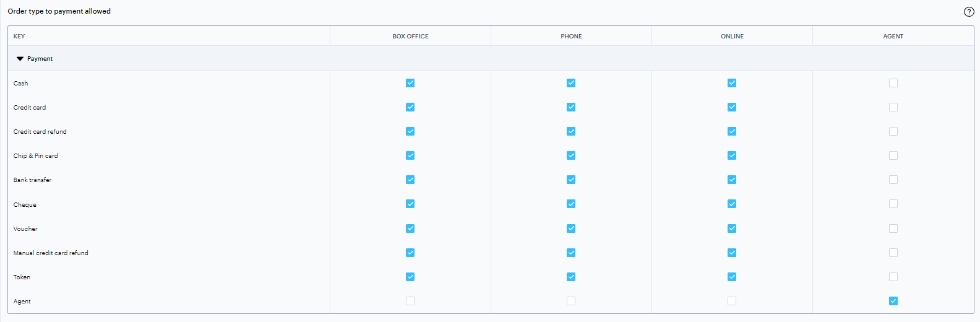980x322 pixels.
Task: Uncheck Bank transfer for Box Office
Action: tap(410, 180)
